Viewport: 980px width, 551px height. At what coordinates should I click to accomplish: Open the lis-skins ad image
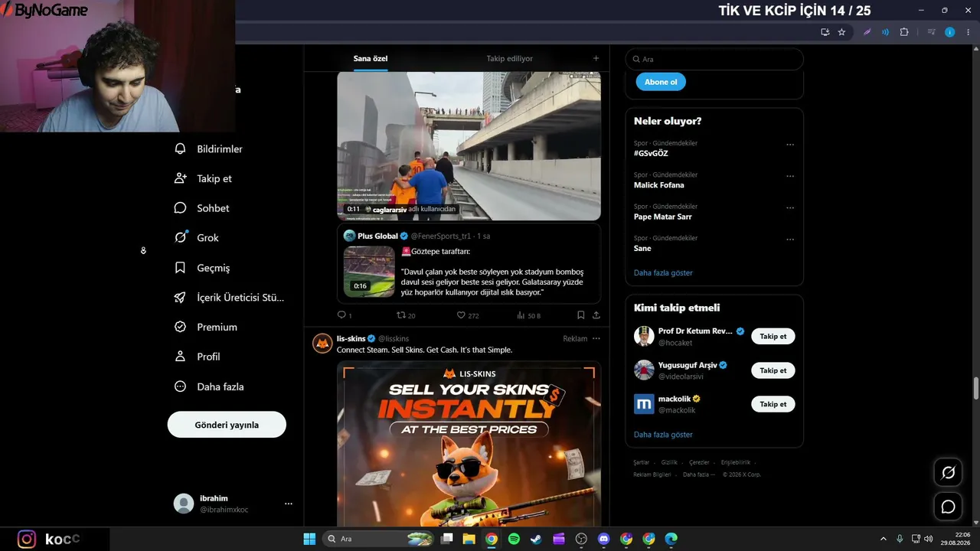point(469,445)
